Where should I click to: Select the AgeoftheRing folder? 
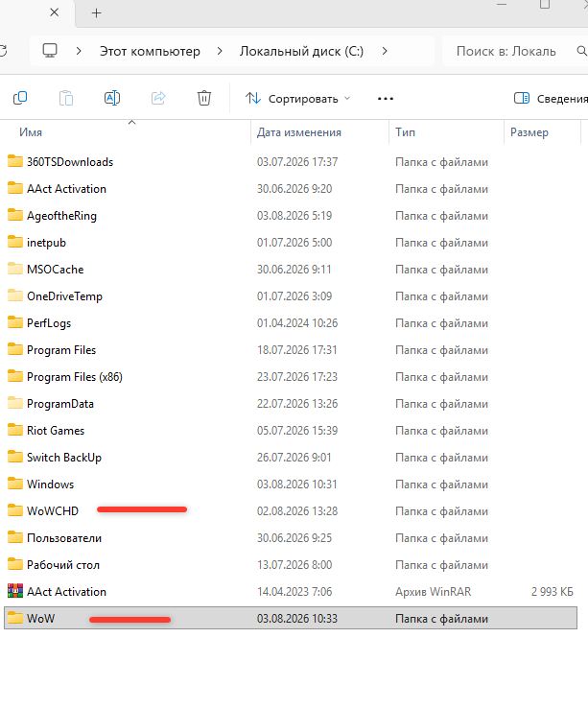pos(291,216)
